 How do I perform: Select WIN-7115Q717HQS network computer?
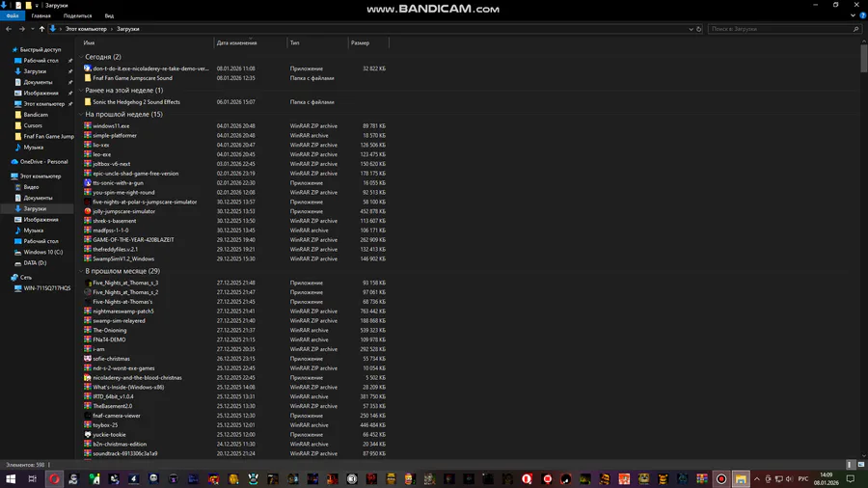42,288
